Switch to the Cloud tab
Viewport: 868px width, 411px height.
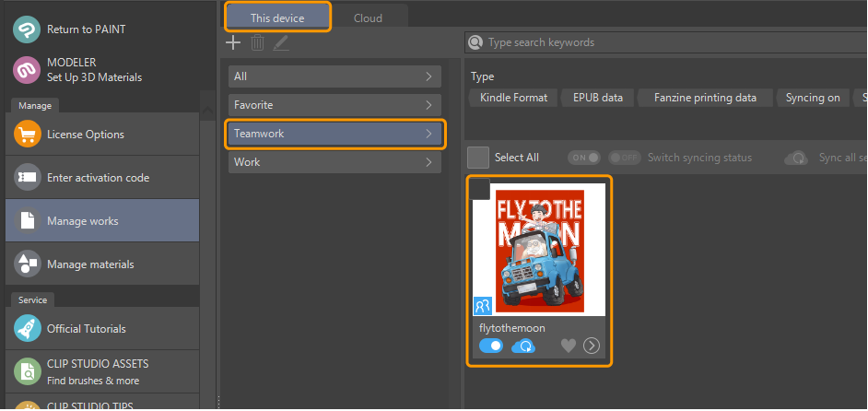[x=369, y=18]
